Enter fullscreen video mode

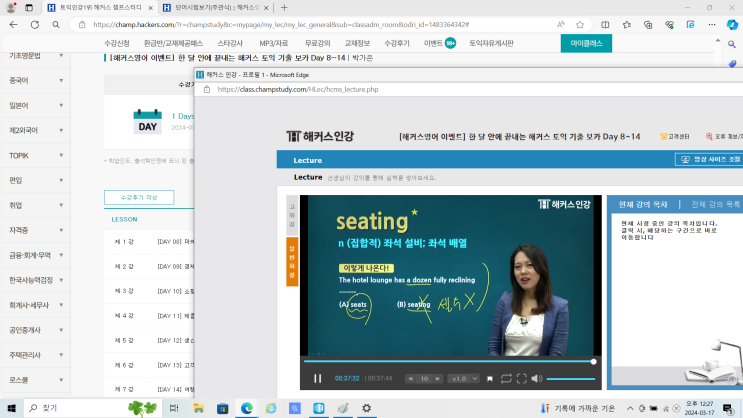(x=521, y=378)
